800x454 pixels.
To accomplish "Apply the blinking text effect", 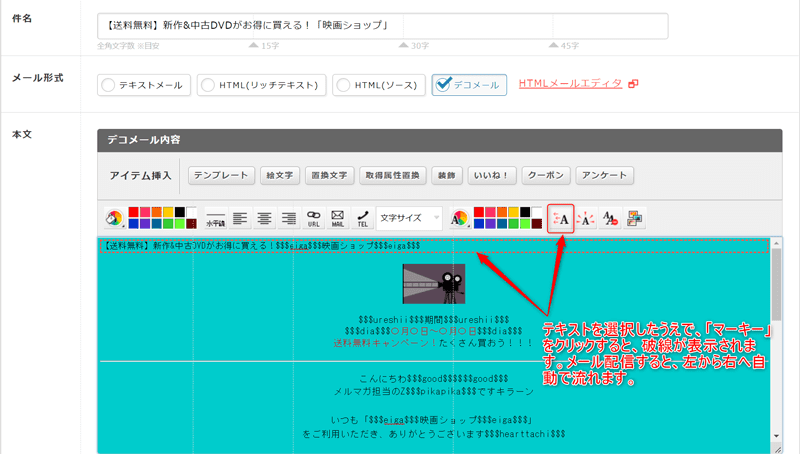I will (x=586, y=218).
